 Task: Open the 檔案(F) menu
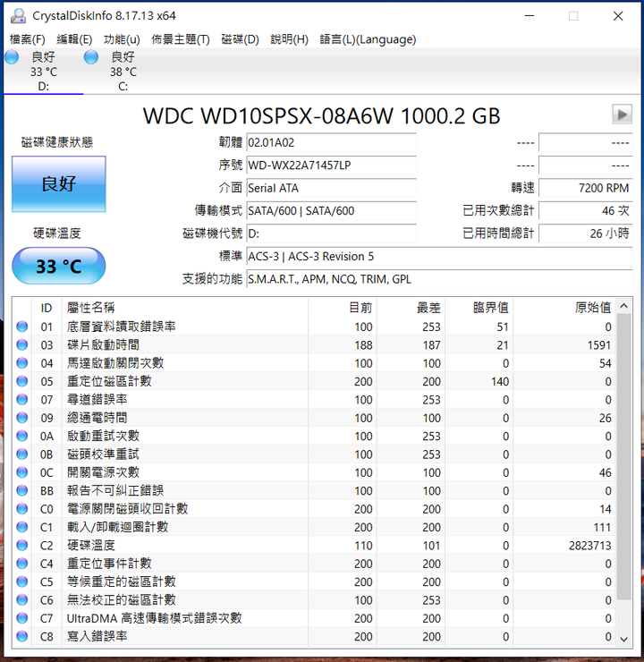click(x=28, y=39)
